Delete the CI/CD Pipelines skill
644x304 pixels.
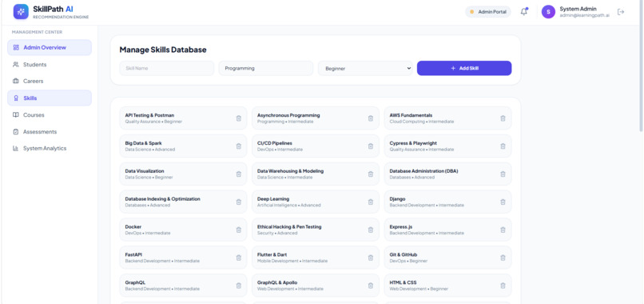(371, 146)
